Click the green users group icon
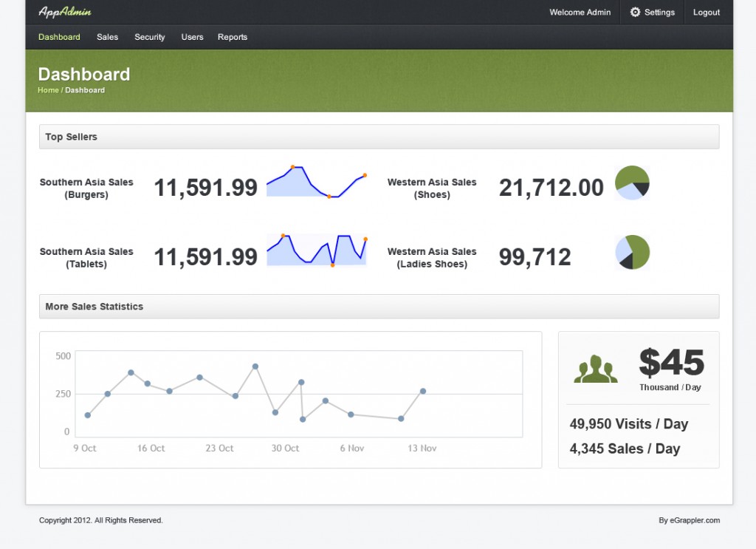The height and width of the screenshot is (549, 756). coord(595,369)
